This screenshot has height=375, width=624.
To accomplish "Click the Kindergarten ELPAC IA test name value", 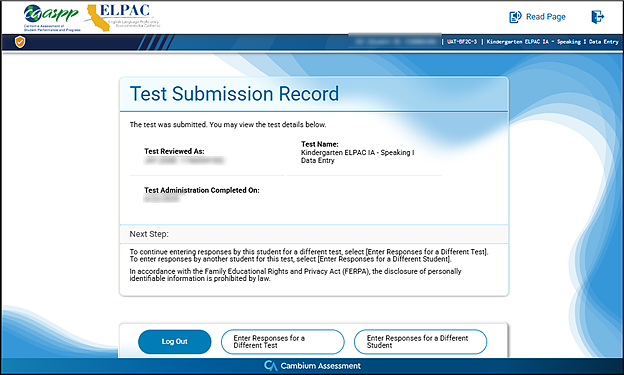I will click(357, 156).
